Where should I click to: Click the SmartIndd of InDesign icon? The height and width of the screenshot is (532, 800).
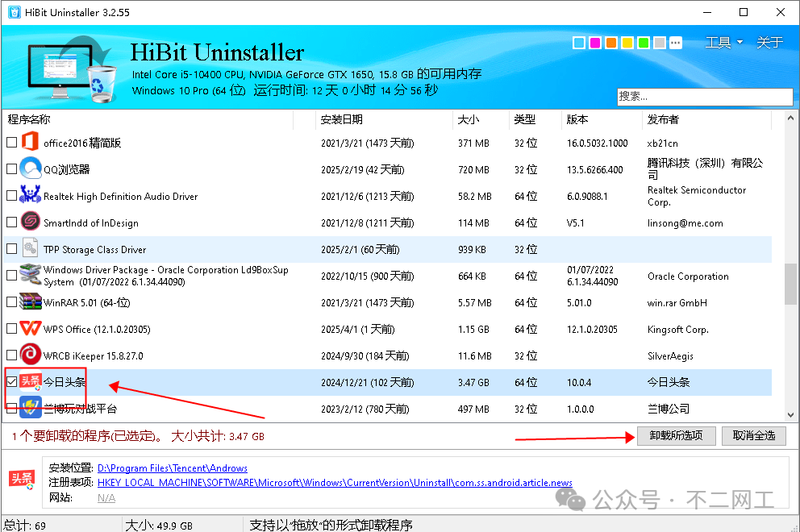pyautogui.click(x=31, y=222)
